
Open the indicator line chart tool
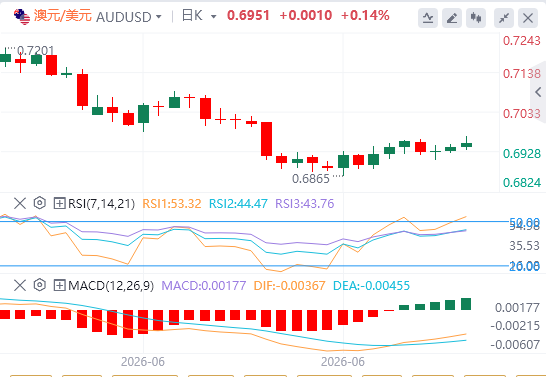tap(428, 18)
